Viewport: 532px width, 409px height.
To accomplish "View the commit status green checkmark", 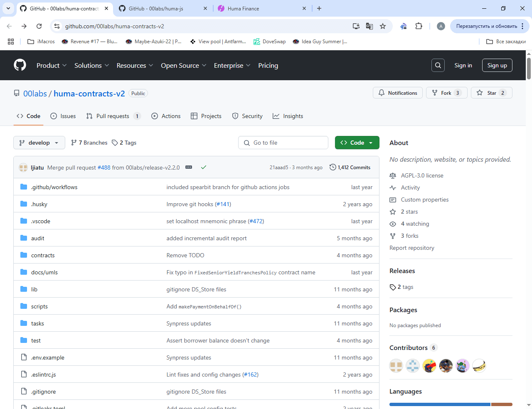I will click(x=204, y=167).
